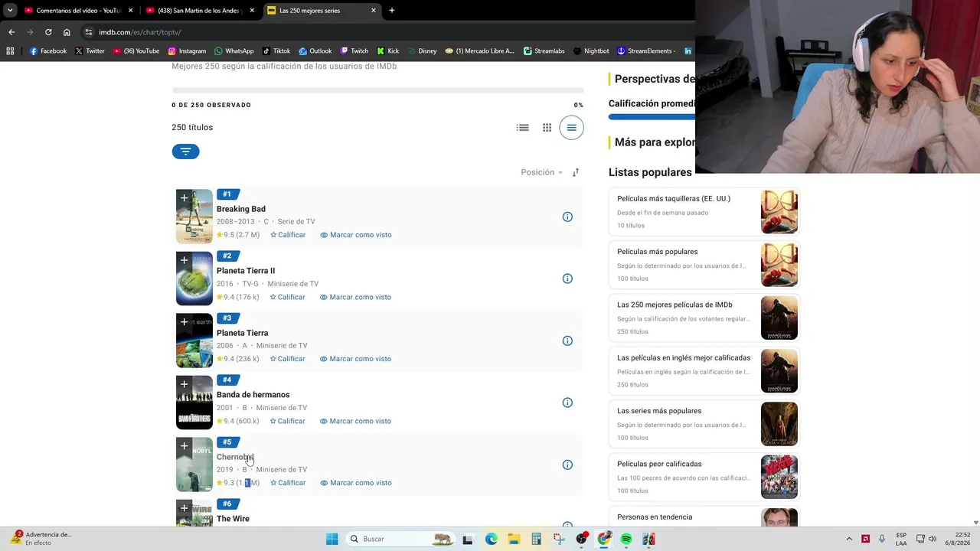The height and width of the screenshot is (551, 980).
Task: Add Planeta Tierra (2006) to watchlist
Action: [x=184, y=322]
